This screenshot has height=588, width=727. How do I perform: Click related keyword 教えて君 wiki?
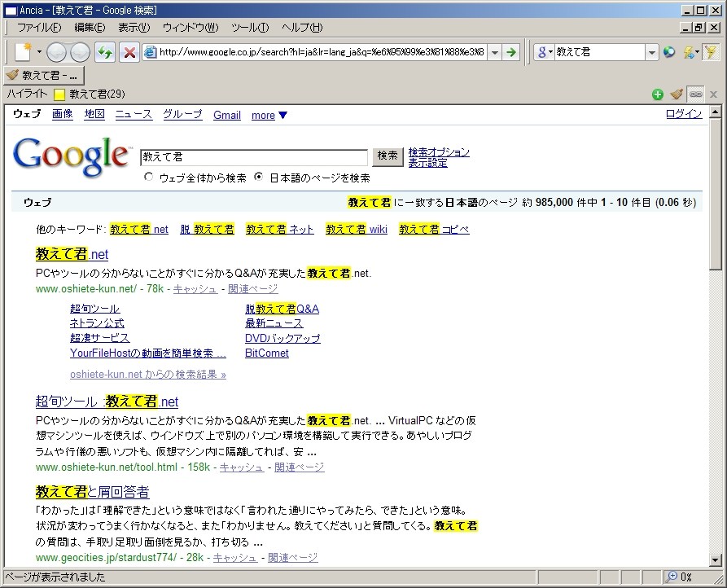pyautogui.click(x=357, y=229)
